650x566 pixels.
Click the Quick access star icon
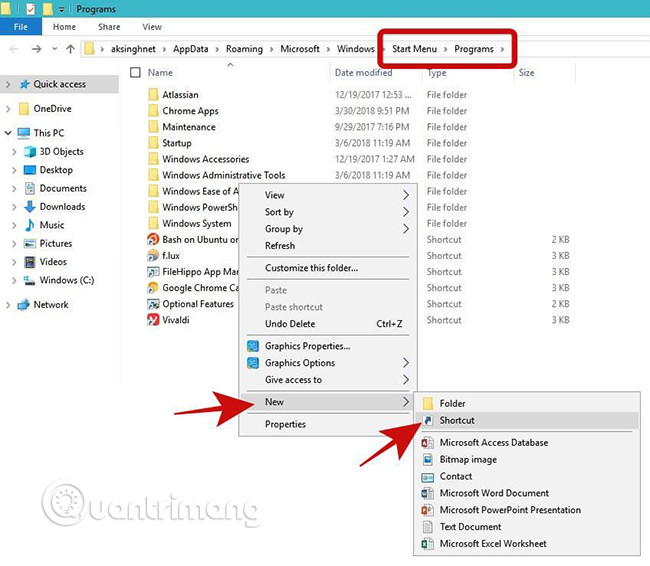24,84
